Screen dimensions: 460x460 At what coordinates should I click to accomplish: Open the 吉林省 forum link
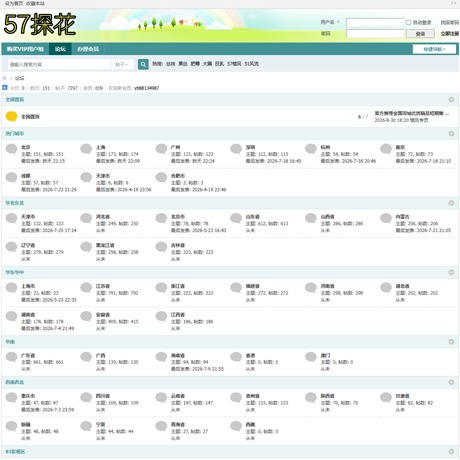(x=178, y=245)
